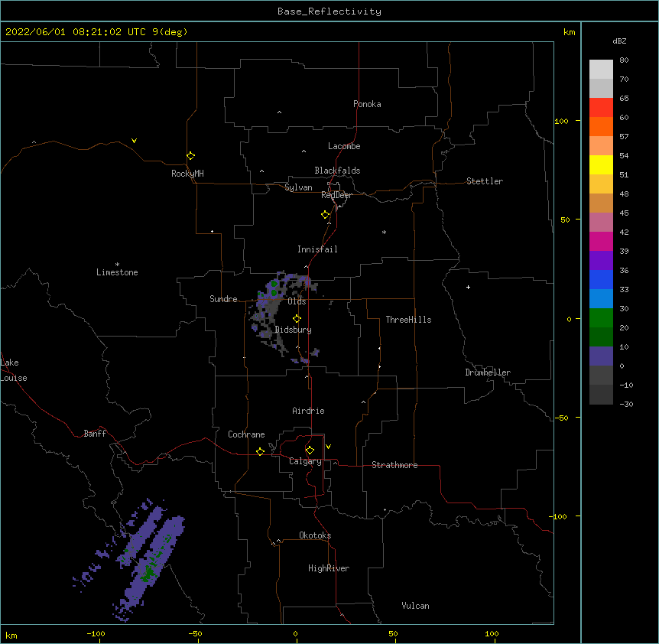Select the yellow diamond marker above Calgary label
Image resolution: width=659 pixels, height=644 pixels.
pos(310,450)
